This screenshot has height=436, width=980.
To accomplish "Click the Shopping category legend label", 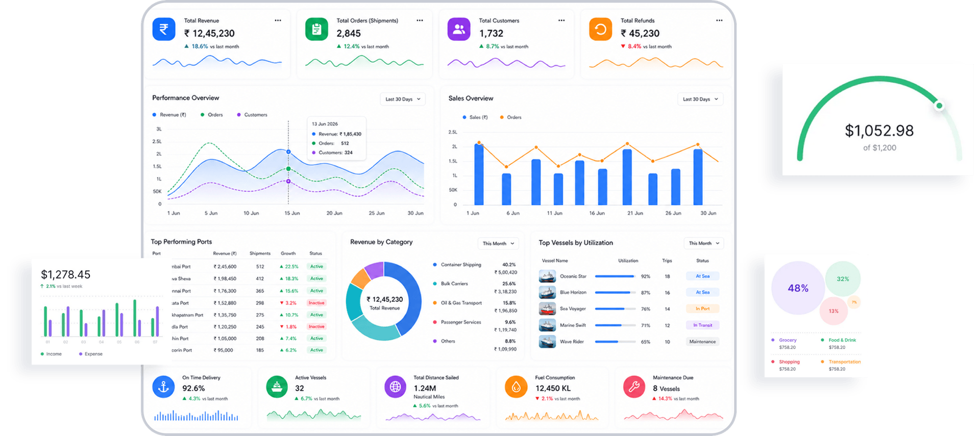I will point(789,362).
